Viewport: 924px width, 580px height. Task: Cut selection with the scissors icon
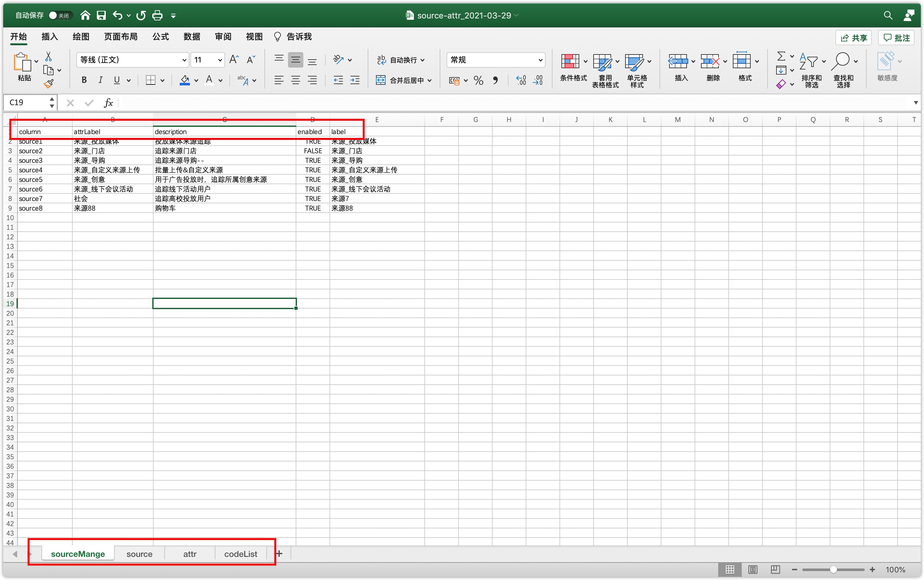click(48, 57)
